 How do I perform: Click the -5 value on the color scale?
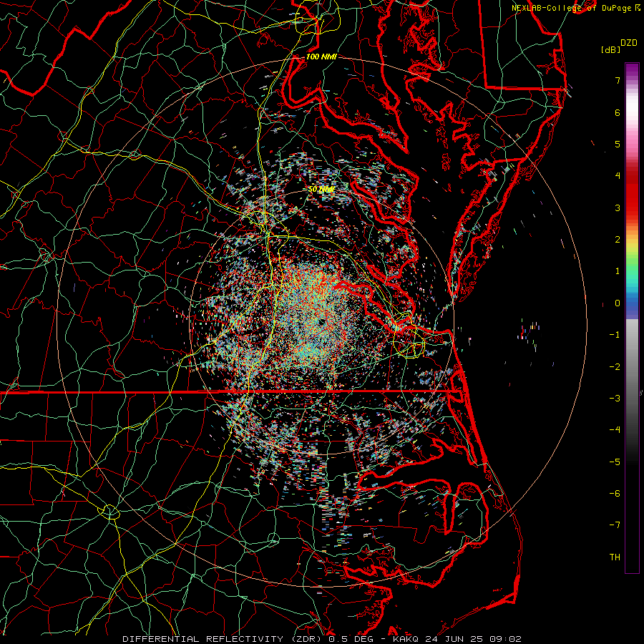coord(615,462)
